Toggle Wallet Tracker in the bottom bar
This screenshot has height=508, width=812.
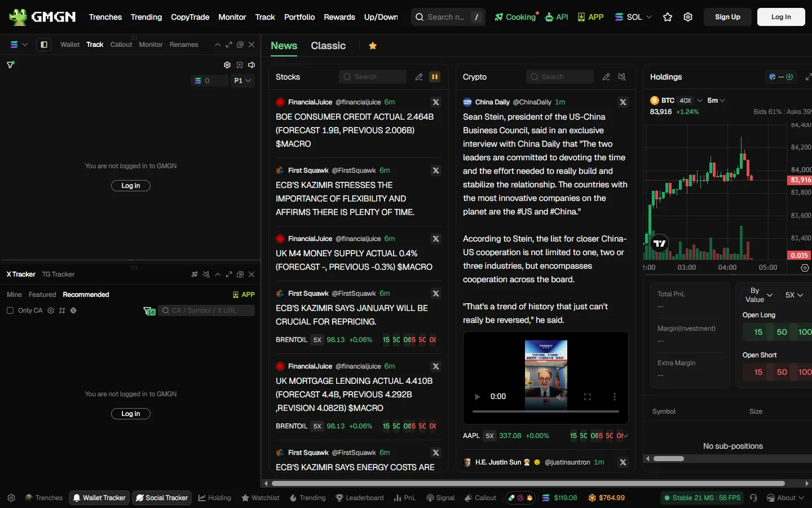click(x=99, y=498)
